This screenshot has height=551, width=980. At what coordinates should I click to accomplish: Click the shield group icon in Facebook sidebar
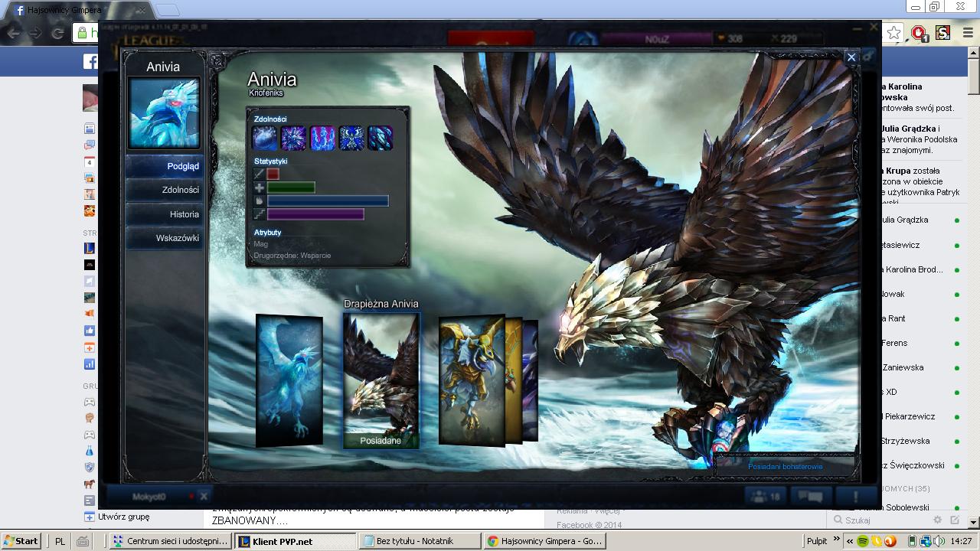[90, 467]
